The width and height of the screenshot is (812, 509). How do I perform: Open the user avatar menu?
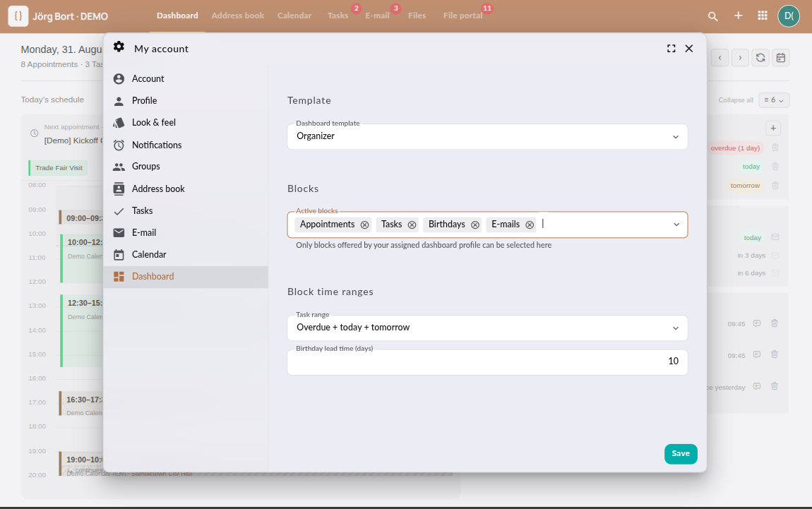[x=789, y=16]
